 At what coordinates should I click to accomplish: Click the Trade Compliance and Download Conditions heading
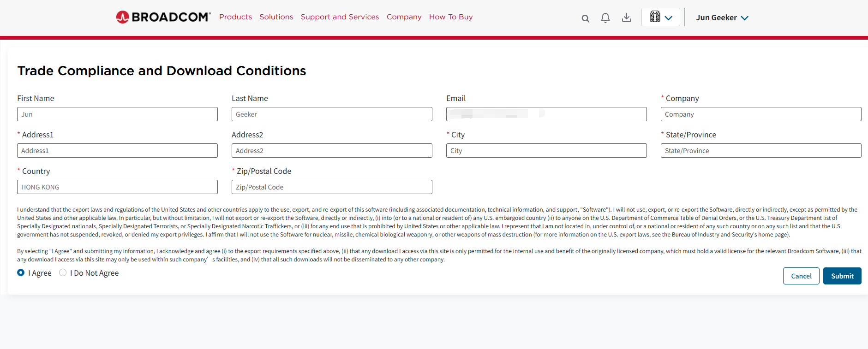pos(162,71)
